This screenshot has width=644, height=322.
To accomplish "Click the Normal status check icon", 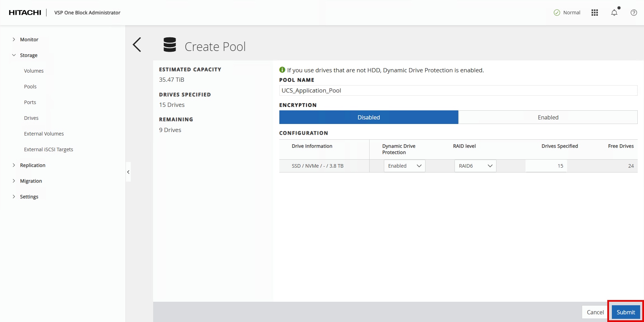I will pyautogui.click(x=557, y=13).
